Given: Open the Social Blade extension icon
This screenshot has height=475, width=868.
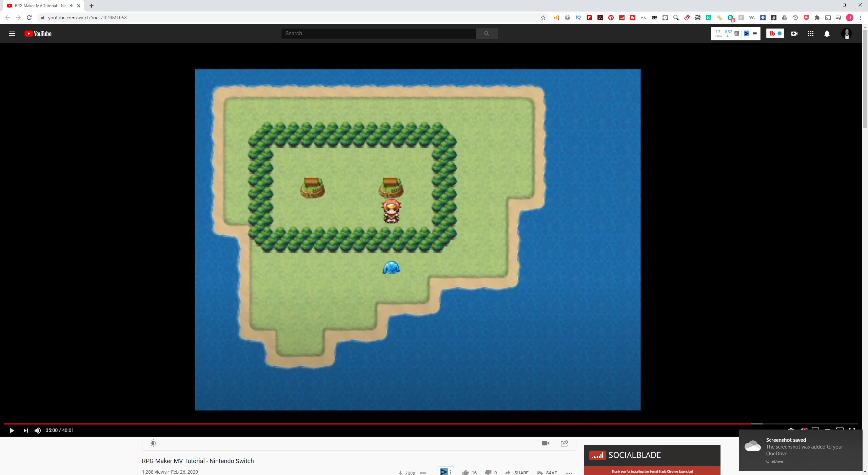Looking at the screenshot, I should coord(622,18).
